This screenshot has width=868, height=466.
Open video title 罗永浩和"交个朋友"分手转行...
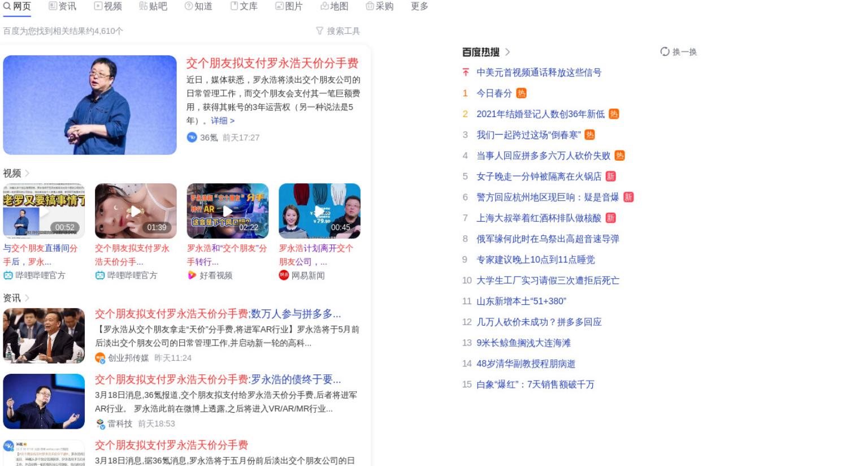(227, 255)
